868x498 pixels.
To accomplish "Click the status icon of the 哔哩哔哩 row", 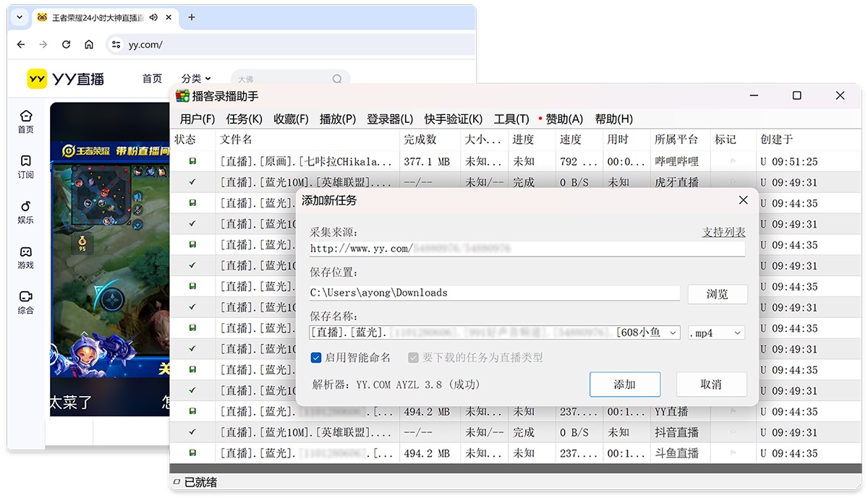I will [192, 162].
